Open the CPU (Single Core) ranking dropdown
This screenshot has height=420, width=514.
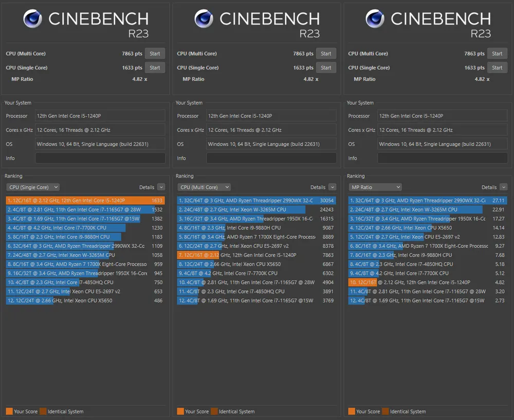tap(33, 187)
